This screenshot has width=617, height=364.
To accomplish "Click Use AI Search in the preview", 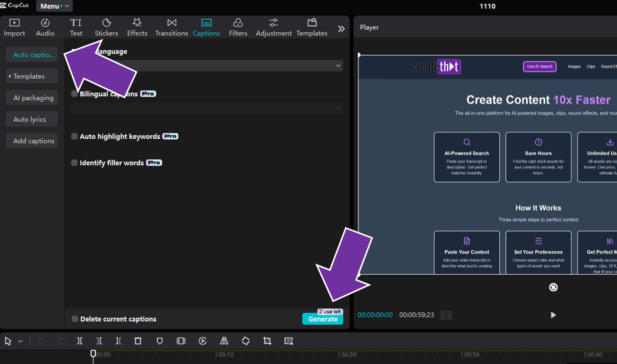I will tap(540, 66).
